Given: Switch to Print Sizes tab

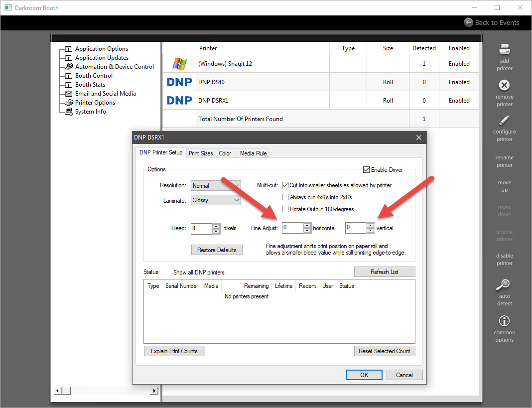Looking at the screenshot, I should tap(201, 153).
